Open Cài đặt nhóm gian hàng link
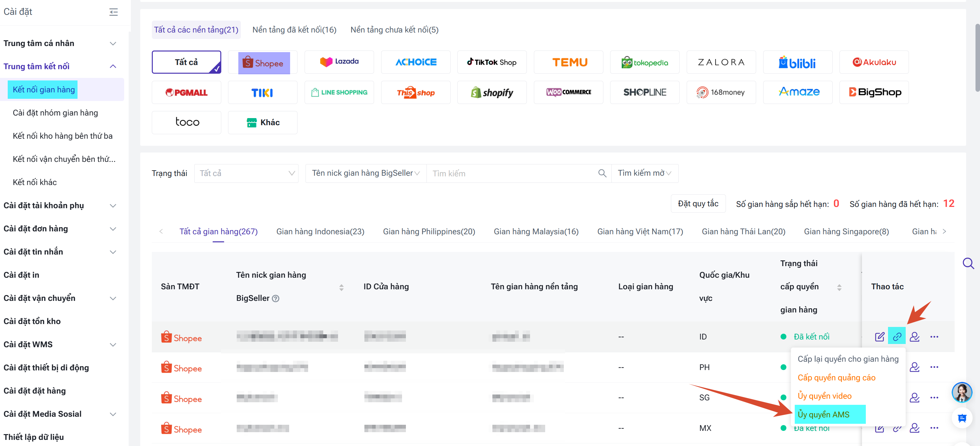The width and height of the screenshot is (980, 446). coord(55,113)
